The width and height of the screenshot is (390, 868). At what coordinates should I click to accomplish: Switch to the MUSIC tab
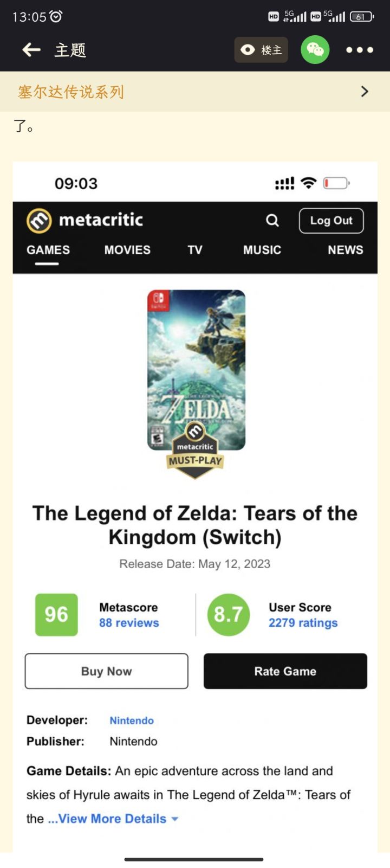(262, 250)
